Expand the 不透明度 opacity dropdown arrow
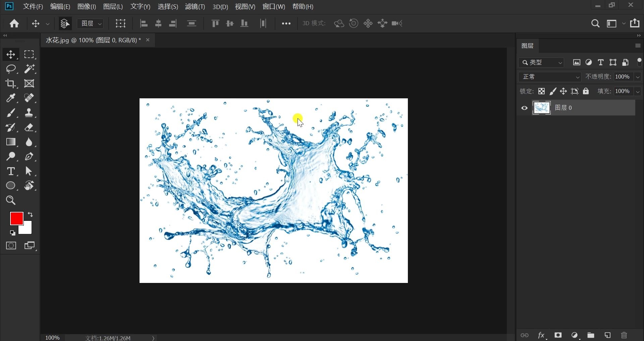 (x=638, y=77)
